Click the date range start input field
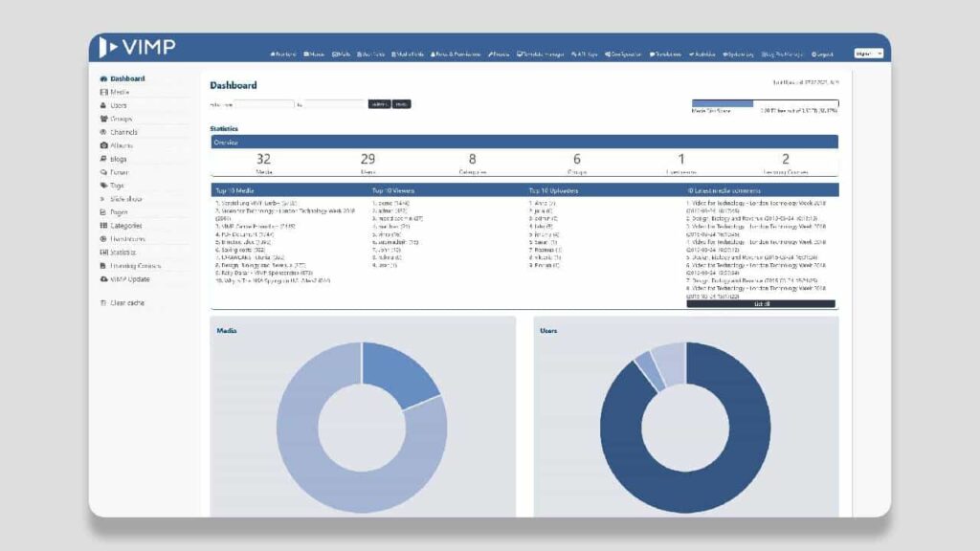 (264, 104)
